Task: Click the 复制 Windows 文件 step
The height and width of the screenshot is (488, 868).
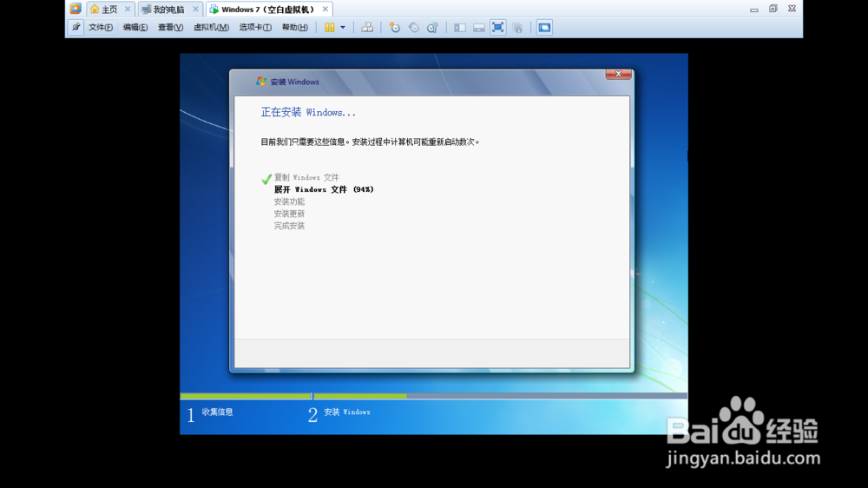Action: (x=306, y=177)
